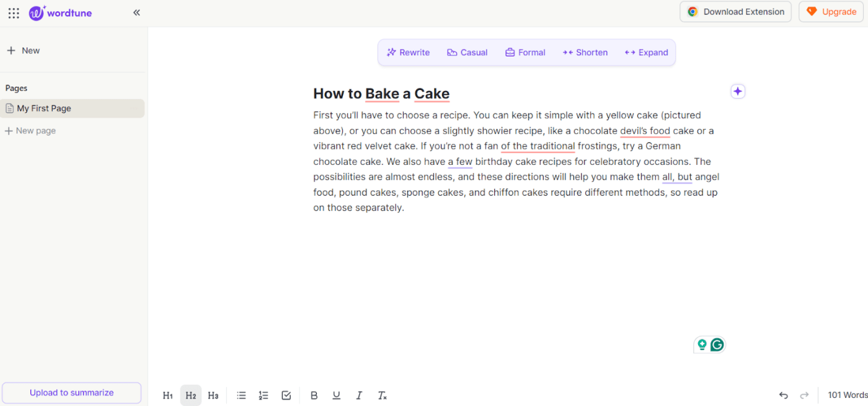This screenshot has width=868, height=406.
Task: Open My First Page in Pages list
Action: [x=73, y=108]
